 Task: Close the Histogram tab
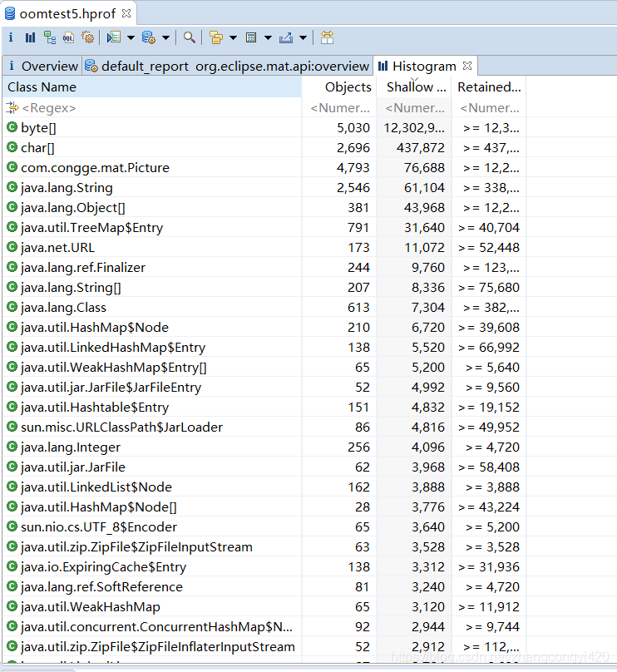click(x=467, y=66)
